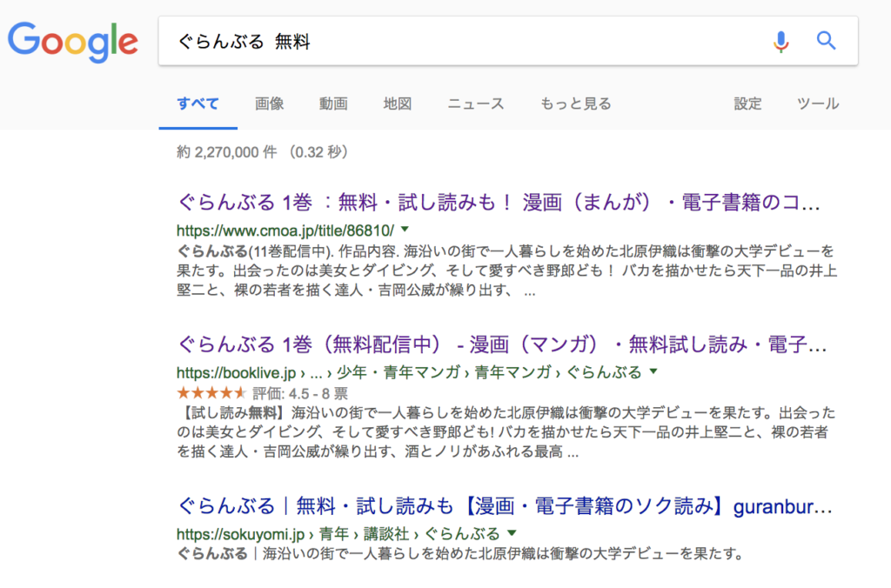Expand the もっと見る menu
891x588 pixels.
[575, 104]
